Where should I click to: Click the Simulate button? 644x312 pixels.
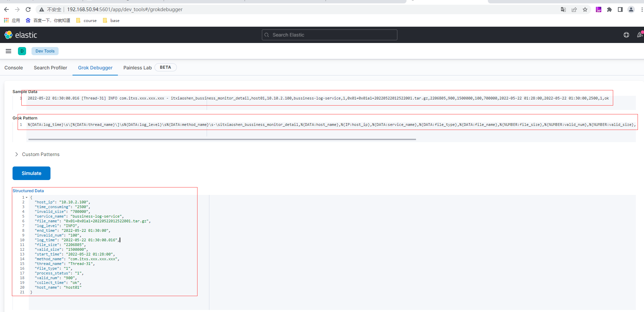32,173
